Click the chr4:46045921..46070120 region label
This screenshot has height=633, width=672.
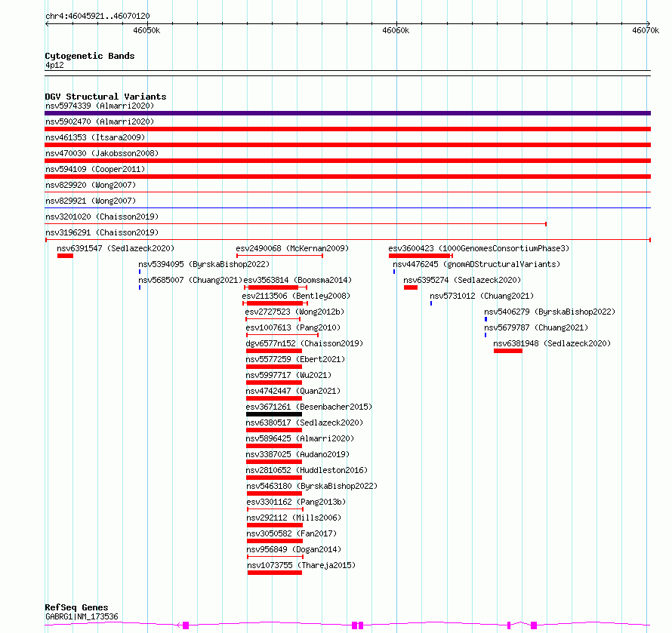pos(97,16)
